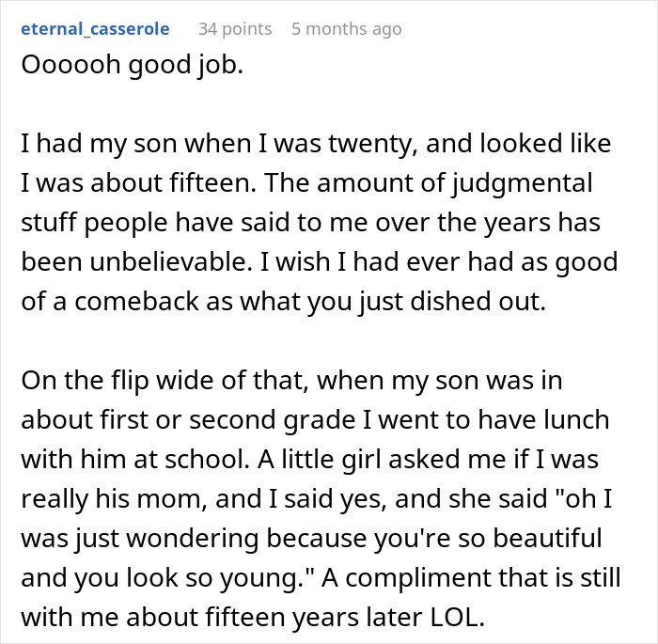The image size is (658, 644).
Task: Click the 5 months ago timestamp
Action: click(346, 29)
